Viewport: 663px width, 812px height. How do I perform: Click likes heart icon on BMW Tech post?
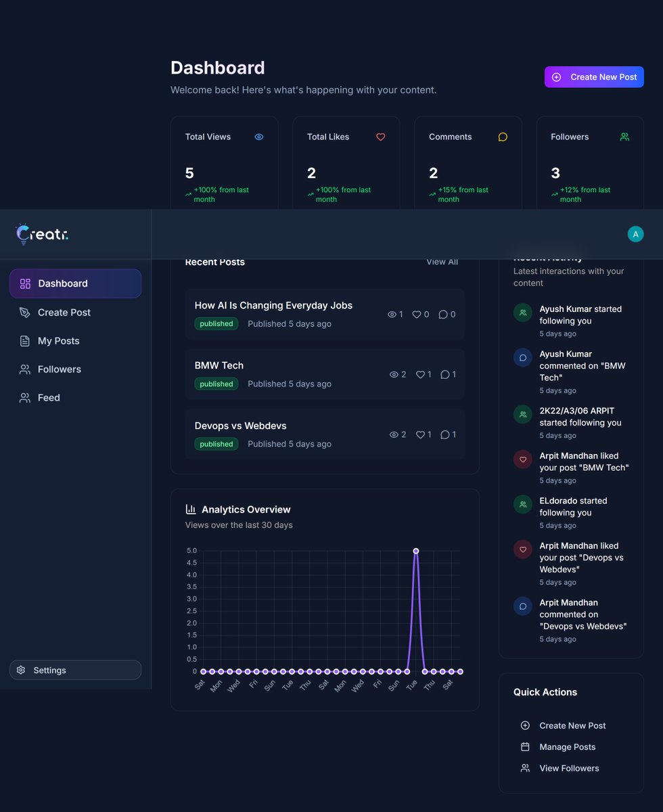[x=420, y=374]
